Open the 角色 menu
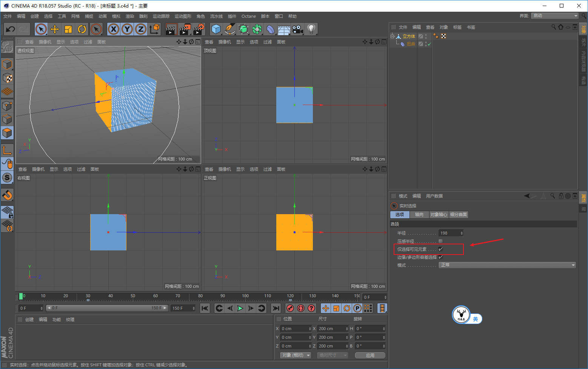The width and height of the screenshot is (588, 369). click(201, 16)
